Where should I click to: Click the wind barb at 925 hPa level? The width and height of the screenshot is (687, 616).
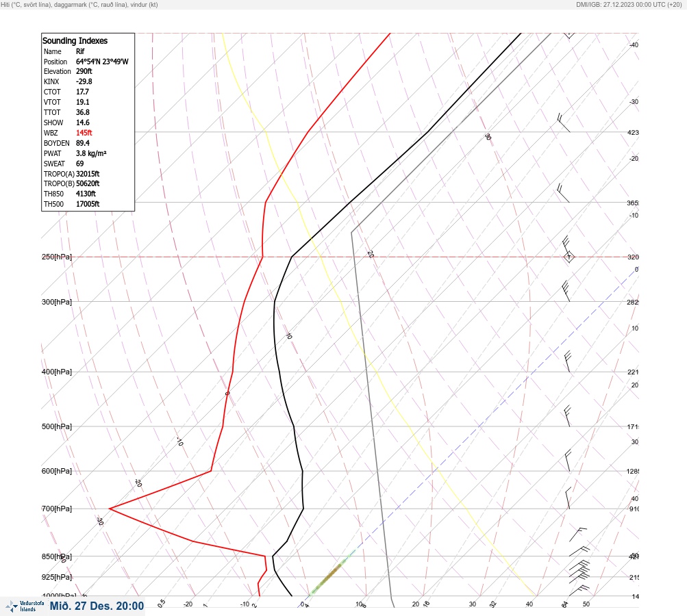coord(579,572)
